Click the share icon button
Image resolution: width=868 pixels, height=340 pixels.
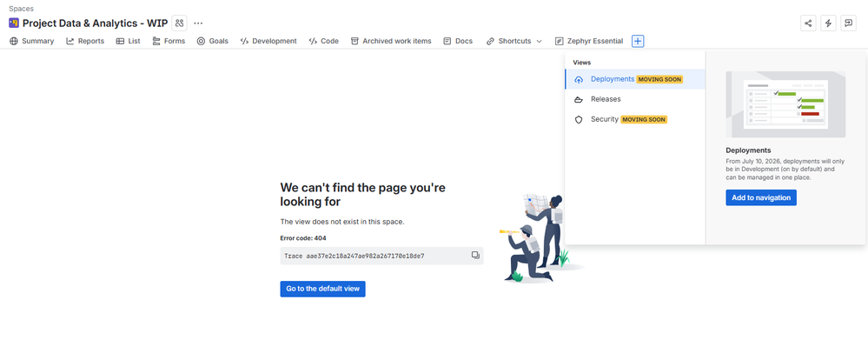click(808, 23)
